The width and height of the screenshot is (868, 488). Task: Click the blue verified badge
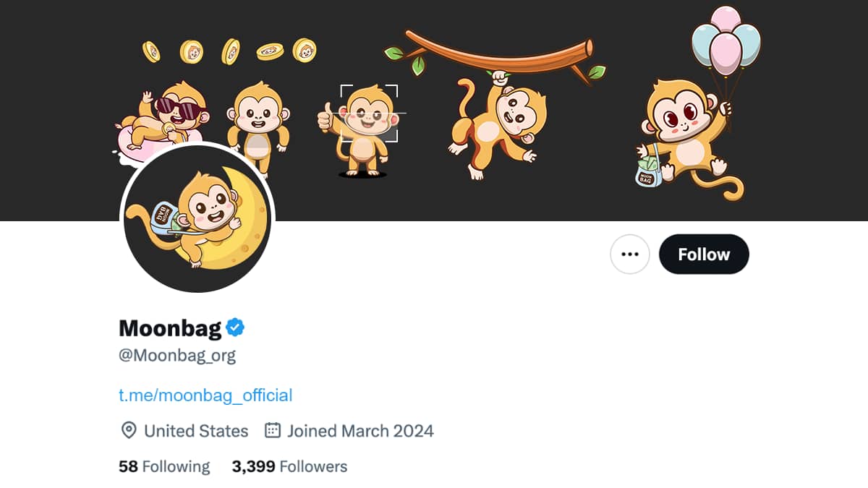[x=235, y=328]
